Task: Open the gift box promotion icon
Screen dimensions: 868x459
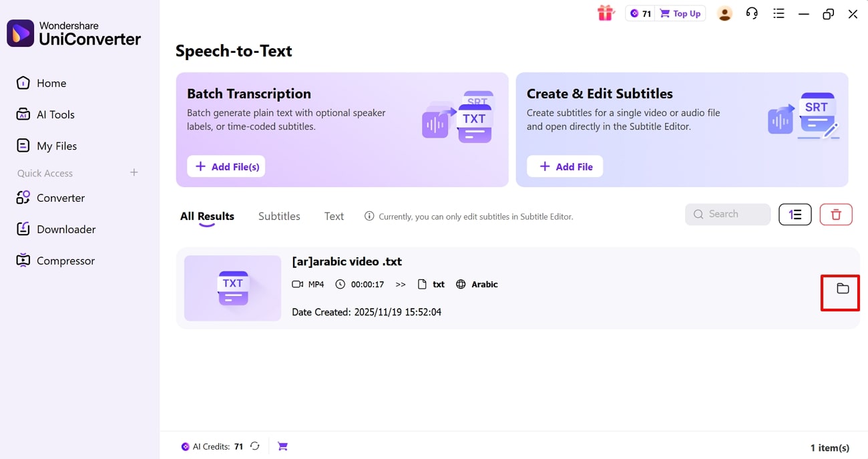Action: click(x=606, y=13)
